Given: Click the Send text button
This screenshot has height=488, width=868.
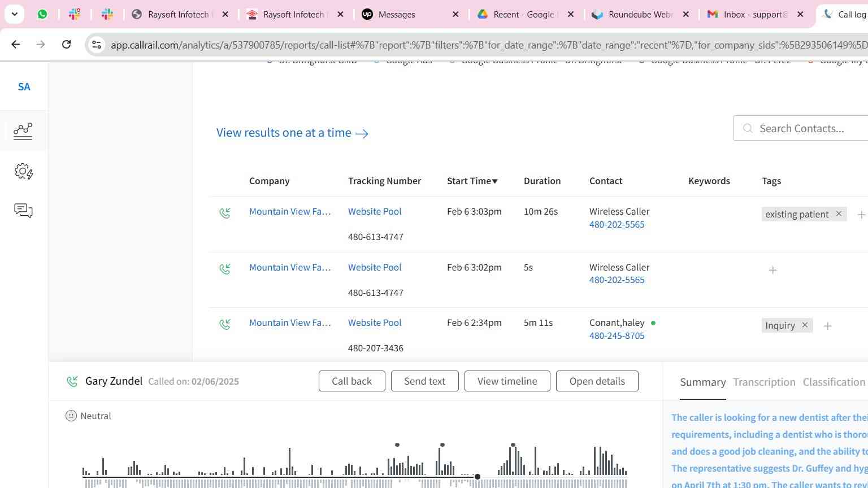Looking at the screenshot, I should (x=424, y=381).
